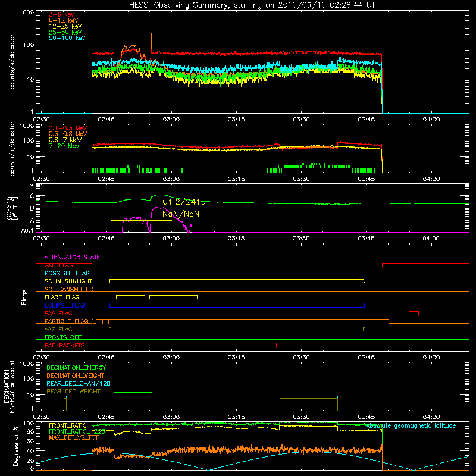Screen dimensions: 476x476
Task: Click the NaN/NaN annotation text
Action: (181, 214)
